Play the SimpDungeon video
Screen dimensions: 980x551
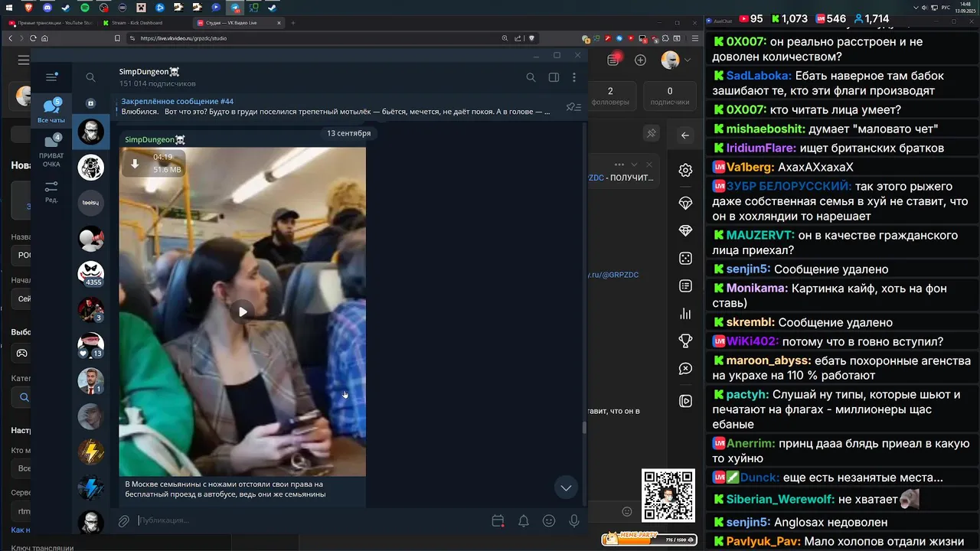tap(243, 311)
